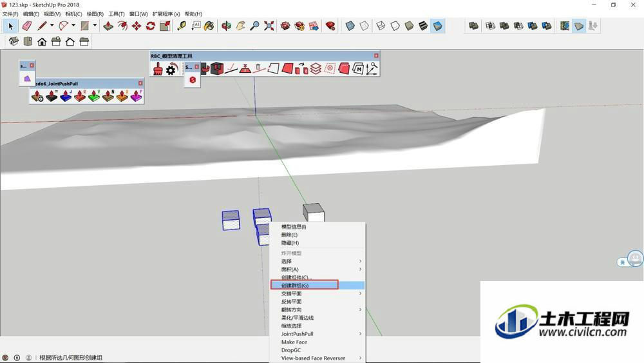Screen dimensions: 644x363
Task: Choose 创建群组(G) in context menu
Action: (317, 285)
